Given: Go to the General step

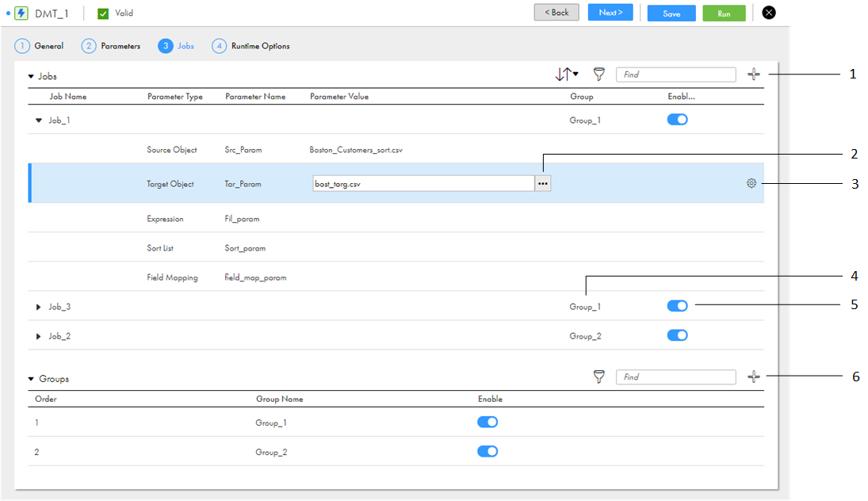Looking at the screenshot, I should click(x=39, y=46).
